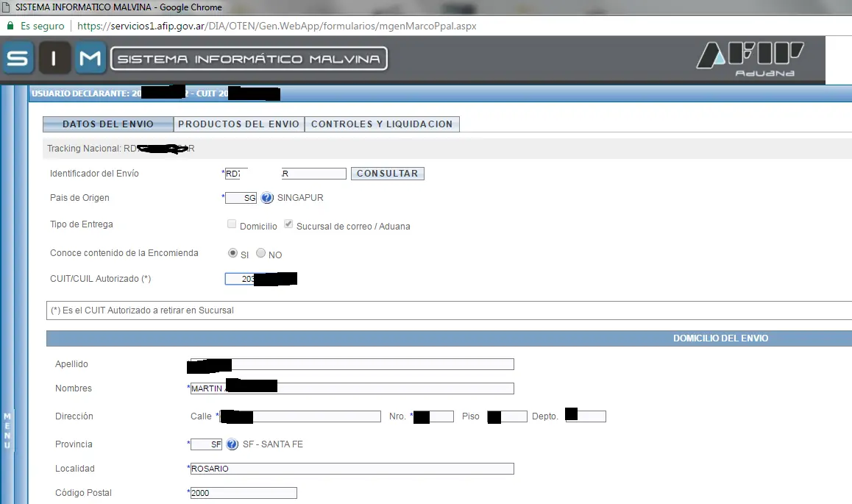
Task: Click the Apellido input field
Action: pos(352,364)
